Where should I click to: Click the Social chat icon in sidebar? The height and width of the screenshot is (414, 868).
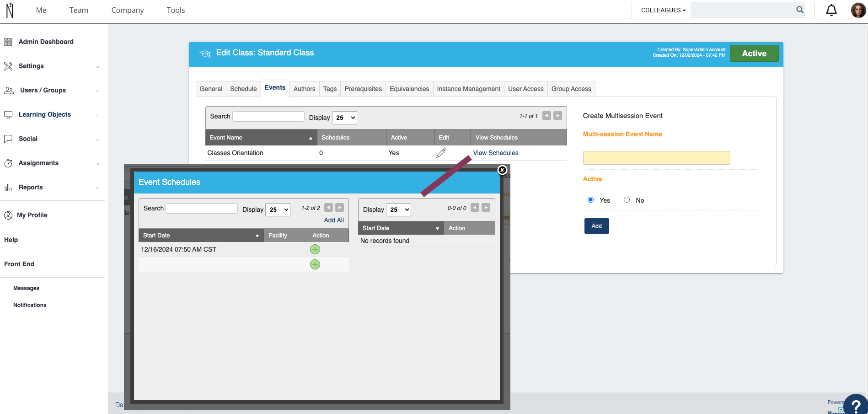(8, 139)
